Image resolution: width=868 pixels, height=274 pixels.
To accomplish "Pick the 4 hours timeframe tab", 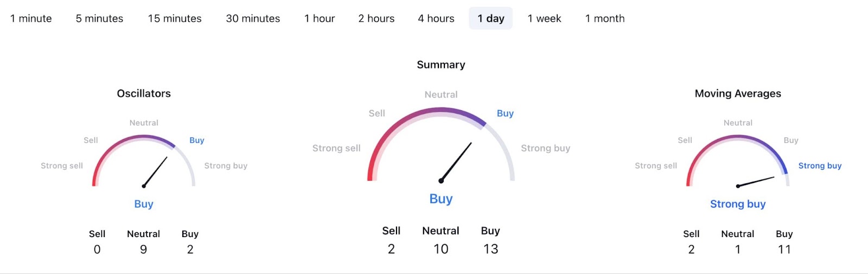I will coord(436,18).
